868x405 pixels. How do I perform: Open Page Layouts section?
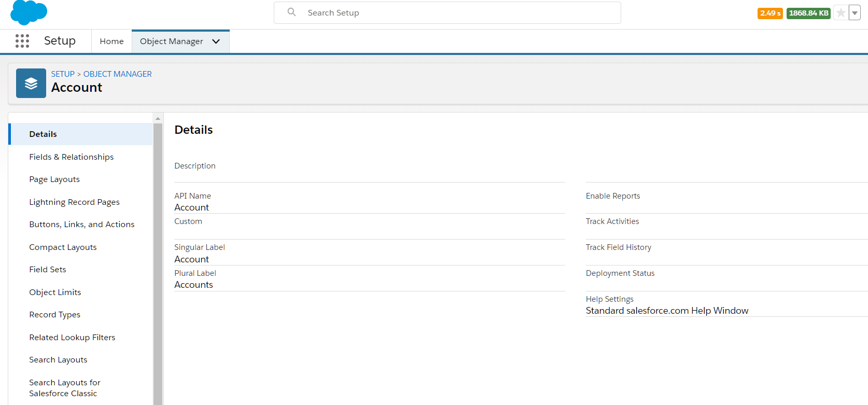click(54, 179)
